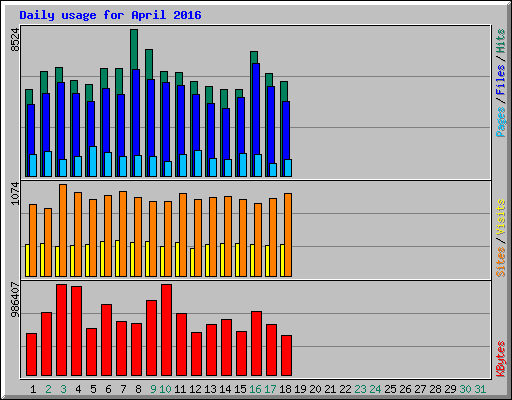Click the 'Files' legend label

[x=501, y=79]
